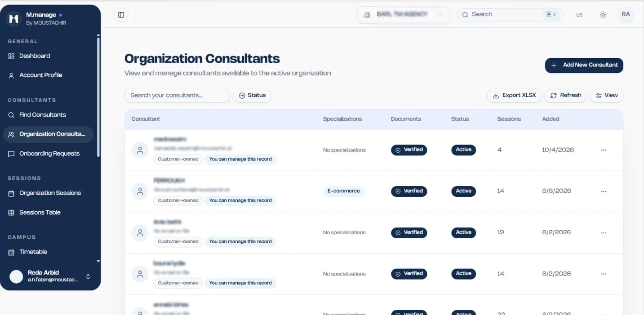
Task: Expand the Reda Arbid account switcher
Action: [x=88, y=276]
